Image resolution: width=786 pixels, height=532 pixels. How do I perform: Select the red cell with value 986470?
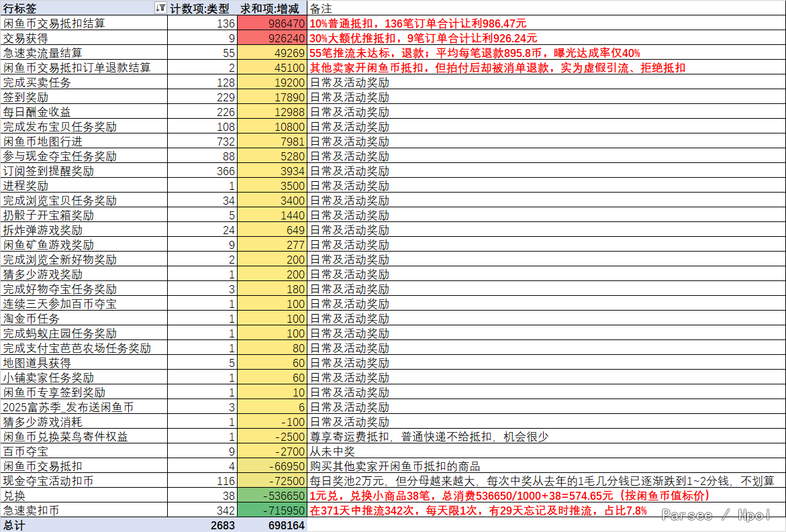[272, 23]
